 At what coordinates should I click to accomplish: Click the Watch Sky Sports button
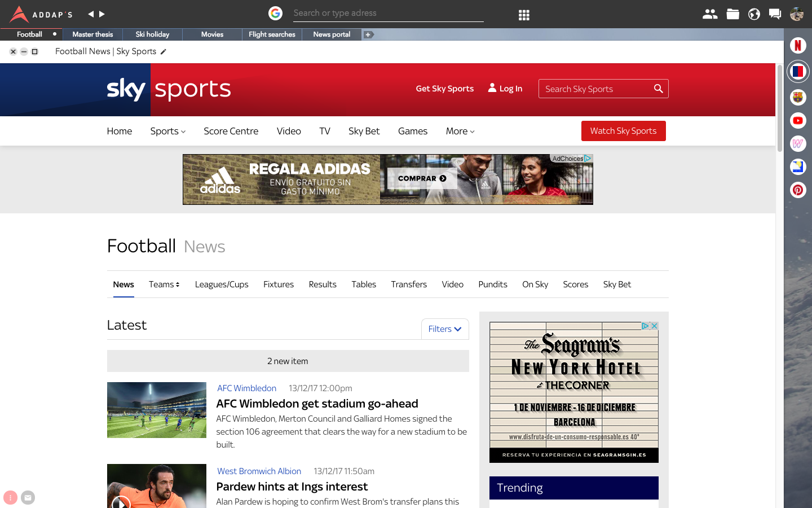(x=623, y=131)
